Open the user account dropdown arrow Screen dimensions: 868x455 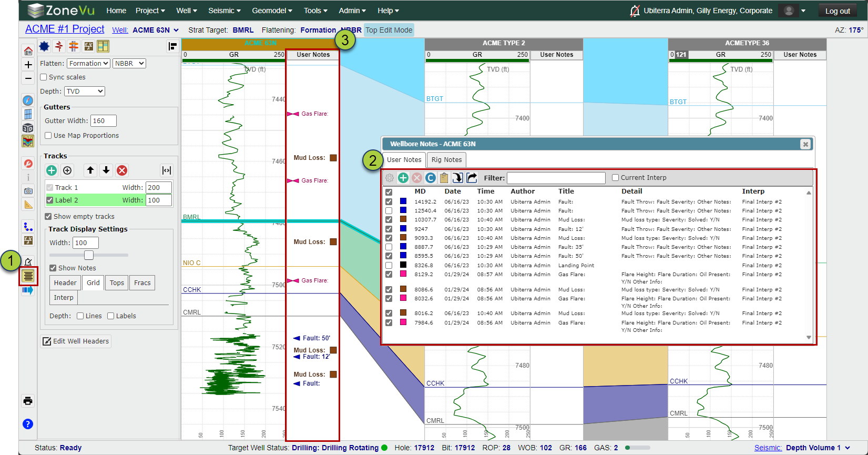(803, 11)
